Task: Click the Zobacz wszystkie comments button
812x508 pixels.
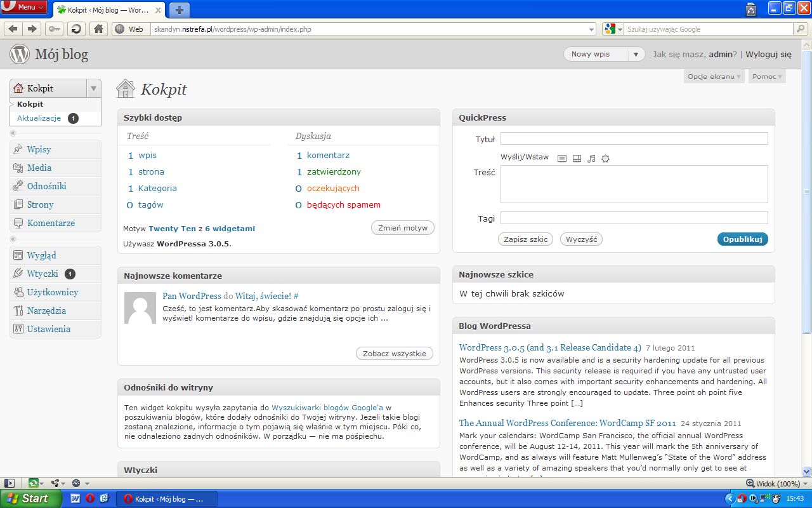Action: coord(395,353)
